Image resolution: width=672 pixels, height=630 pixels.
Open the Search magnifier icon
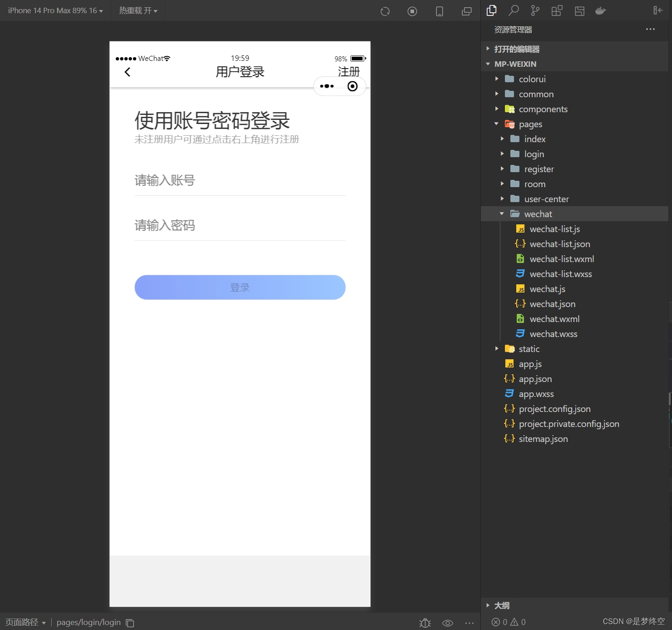pyautogui.click(x=514, y=10)
